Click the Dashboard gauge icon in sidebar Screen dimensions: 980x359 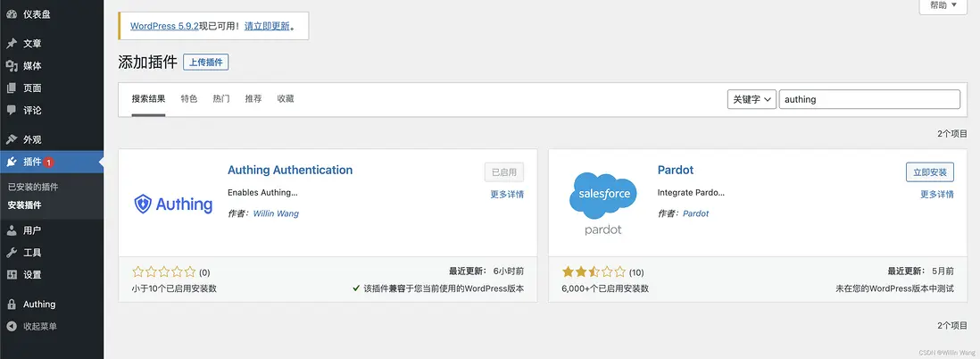point(12,14)
